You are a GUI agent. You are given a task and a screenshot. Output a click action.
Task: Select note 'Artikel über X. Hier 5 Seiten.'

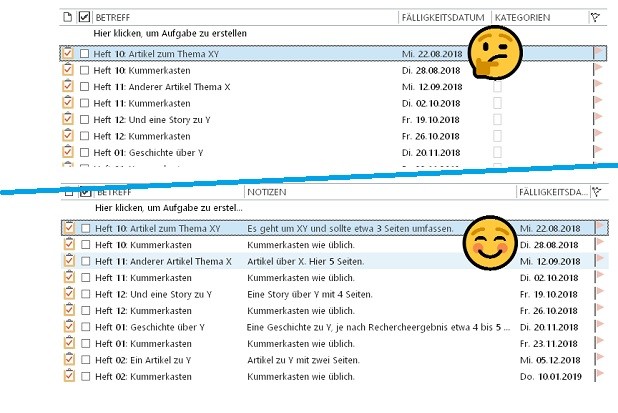(305, 261)
